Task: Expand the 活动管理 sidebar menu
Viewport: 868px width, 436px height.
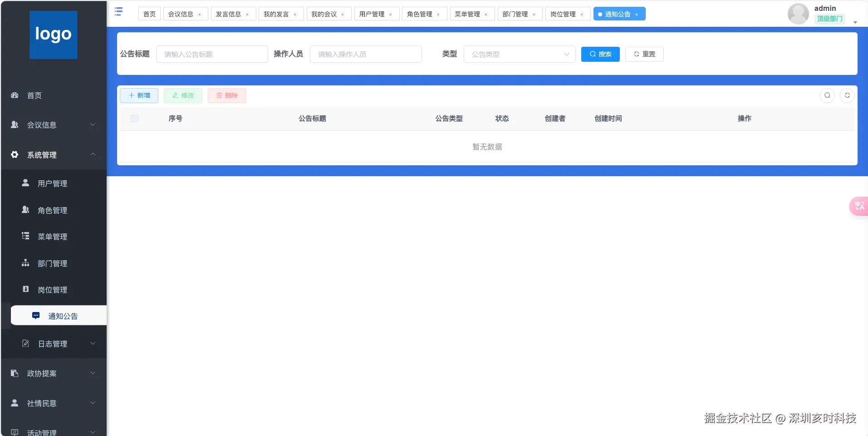Action: coord(93,432)
